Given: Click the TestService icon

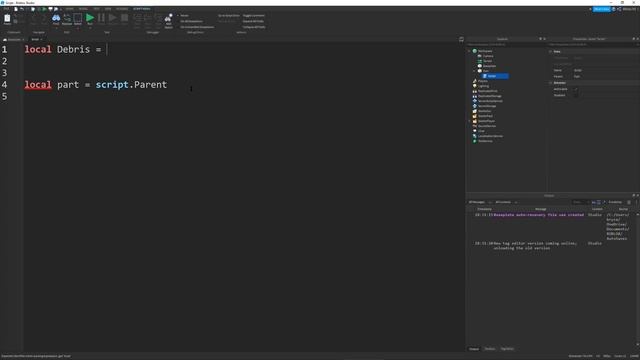Looking at the screenshot, I should pyautogui.click(x=475, y=141).
